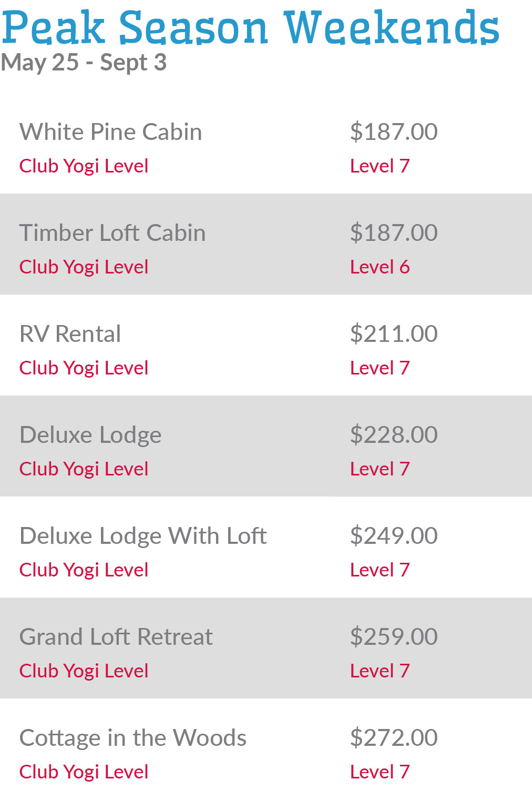
Task: Open Club Yogi Level under Timber Loft Cabin
Action: click(84, 267)
